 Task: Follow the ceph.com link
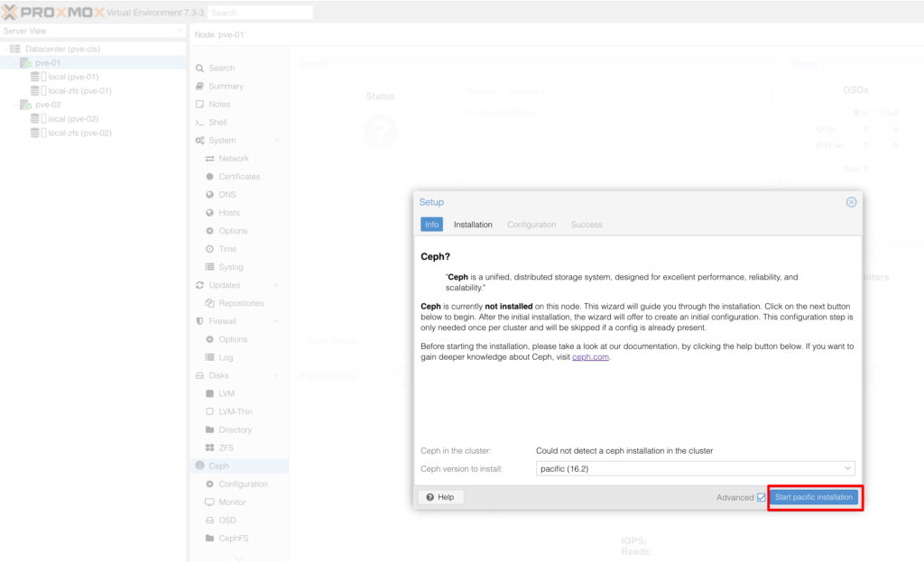pyautogui.click(x=590, y=357)
